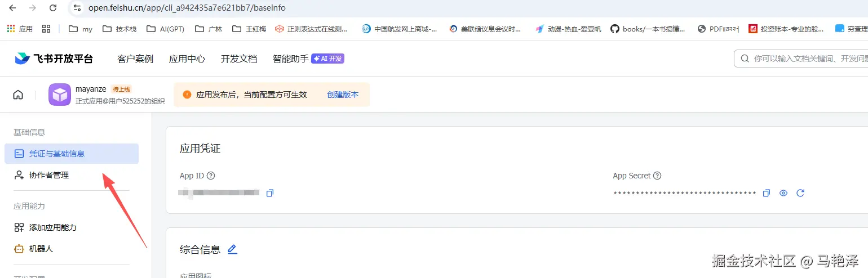Click the 待上线 status tag
This screenshot has height=278, width=868.
click(121, 89)
